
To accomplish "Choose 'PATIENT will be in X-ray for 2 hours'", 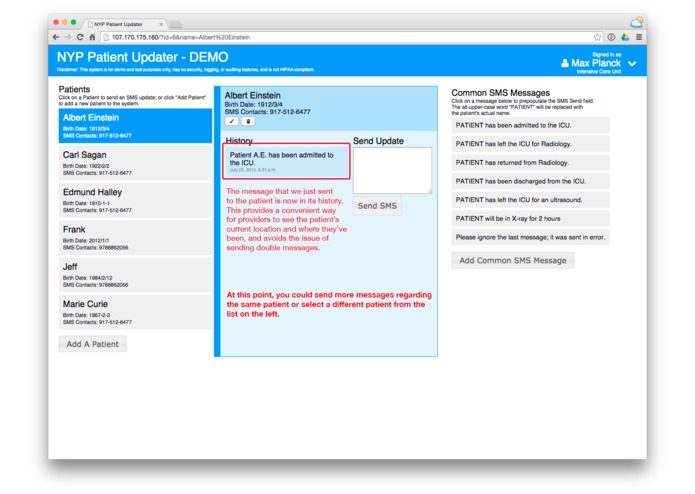I will (x=531, y=218).
